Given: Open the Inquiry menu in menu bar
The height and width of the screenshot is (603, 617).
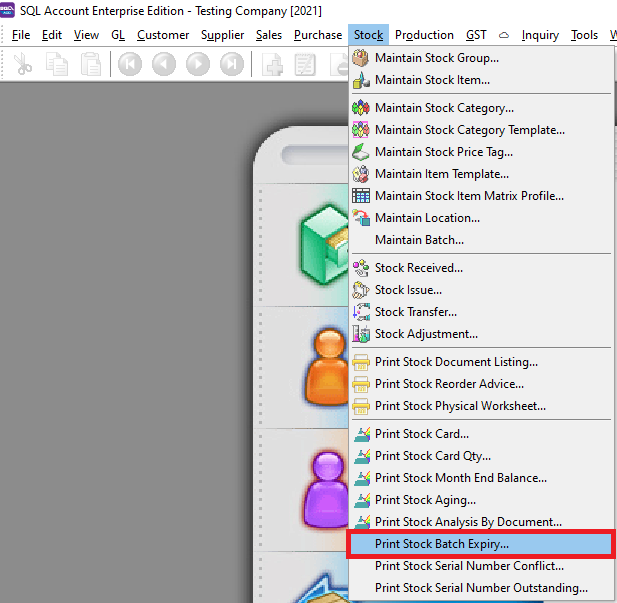Looking at the screenshot, I should click(540, 35).
